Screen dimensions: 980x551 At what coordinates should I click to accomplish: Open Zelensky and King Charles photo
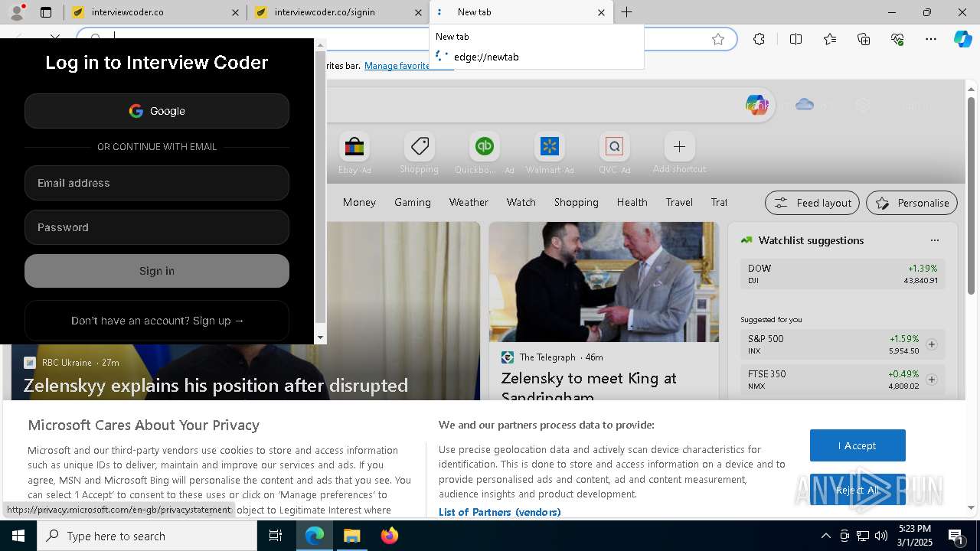pos(604,282)
